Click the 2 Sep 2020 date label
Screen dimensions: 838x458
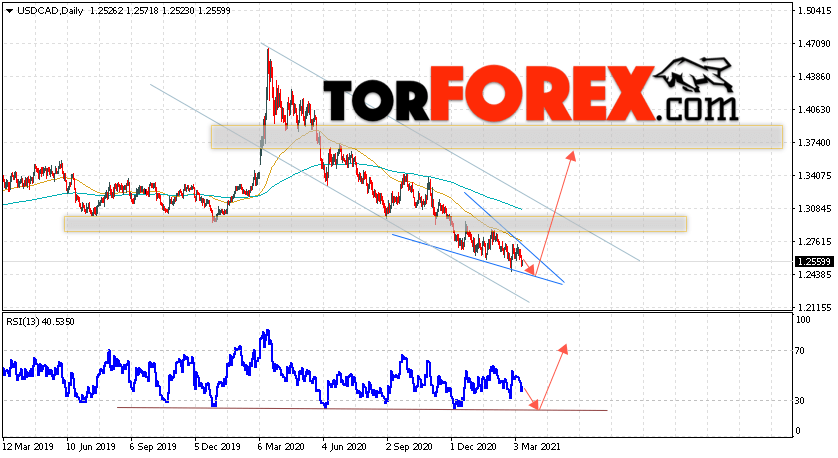[409, 447]
